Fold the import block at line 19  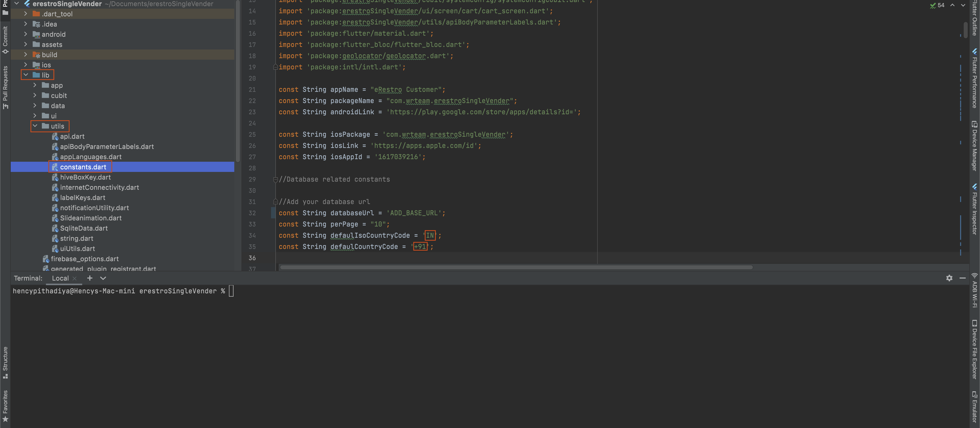pos(275,67)
